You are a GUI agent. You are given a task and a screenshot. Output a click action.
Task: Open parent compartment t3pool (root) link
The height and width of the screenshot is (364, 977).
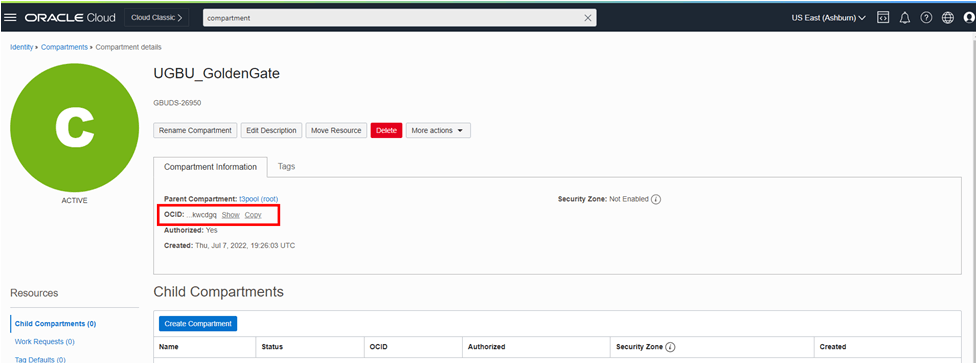click(259, 199)
